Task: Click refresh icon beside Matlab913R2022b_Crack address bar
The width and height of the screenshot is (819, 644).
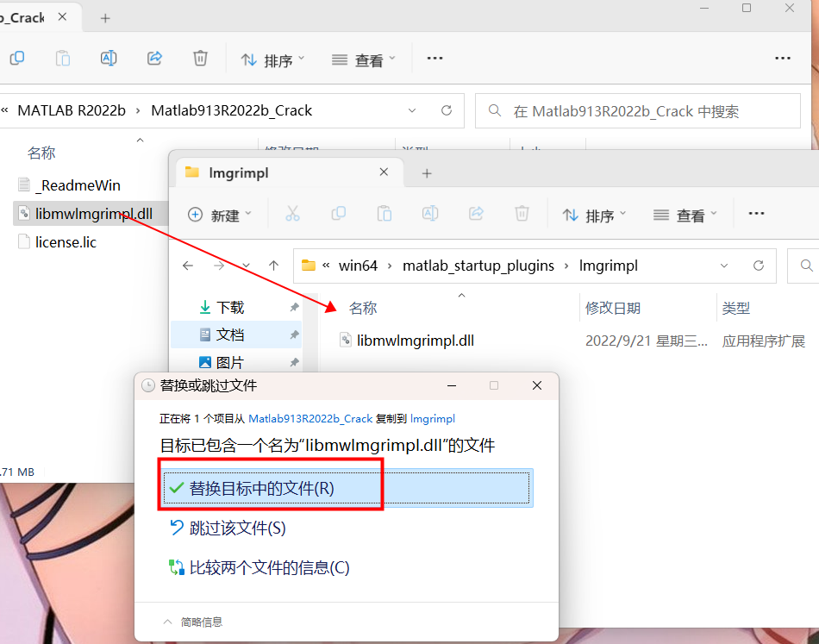Action: (x=447, y=111)
